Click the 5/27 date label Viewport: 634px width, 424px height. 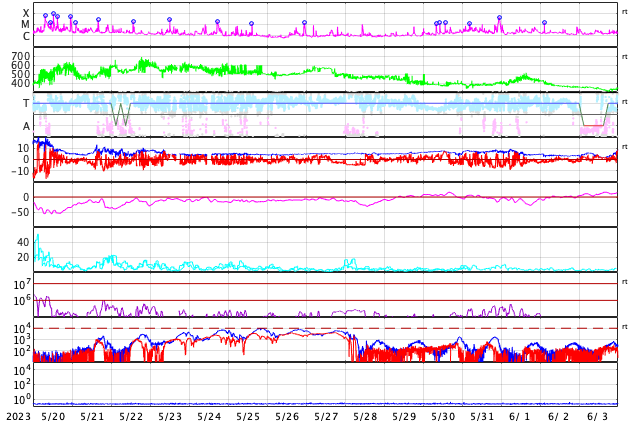(326, 417)
